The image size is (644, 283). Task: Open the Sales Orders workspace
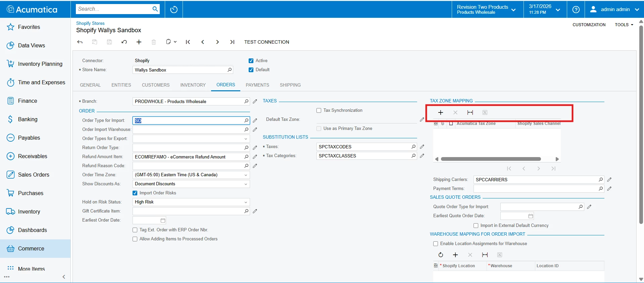(x=35, y=175)
